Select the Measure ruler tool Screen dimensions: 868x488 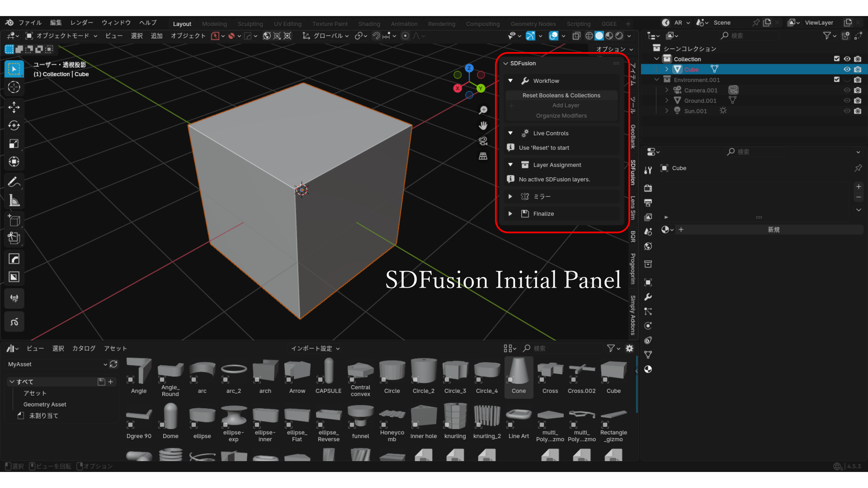[14, 200]
